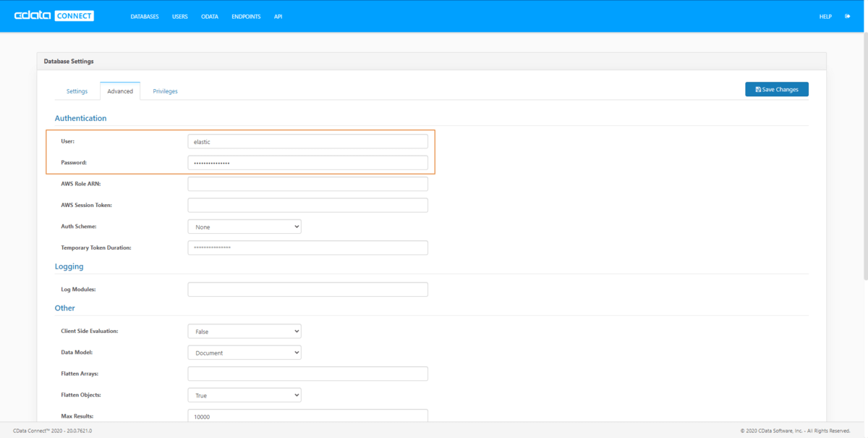The height and width of the screenshot is (438, 868).
Task: Go to the ODATA page
Action: point(210,17)
